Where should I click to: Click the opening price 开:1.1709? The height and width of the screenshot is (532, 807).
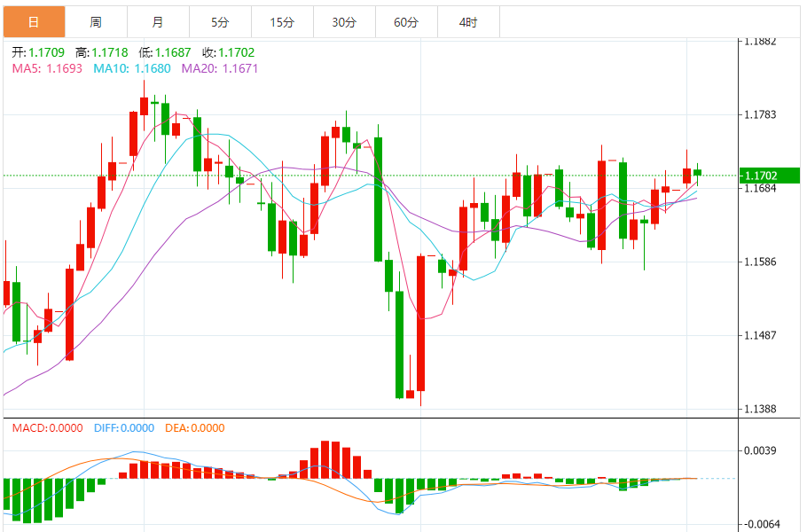click(x=39, y=52)
